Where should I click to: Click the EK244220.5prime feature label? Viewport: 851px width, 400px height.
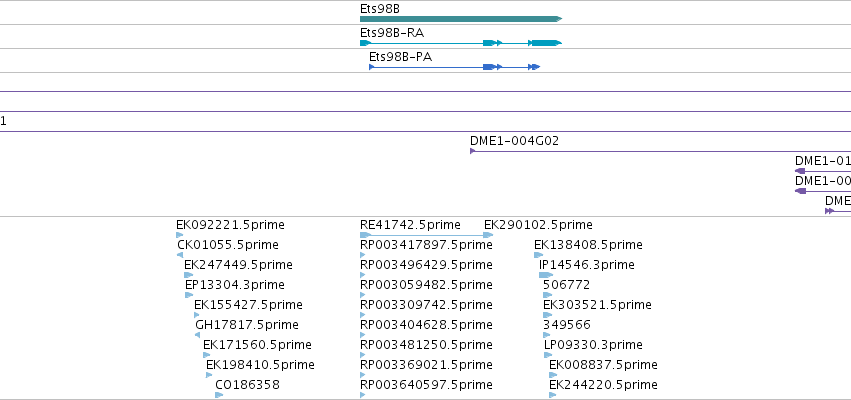pyautogui.click(x=604, y=385)
